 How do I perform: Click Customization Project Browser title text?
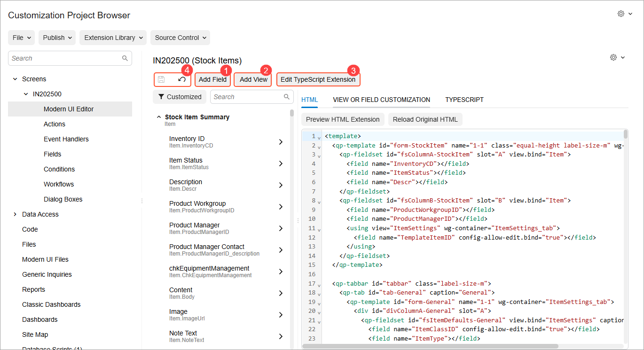coord(69,16)
